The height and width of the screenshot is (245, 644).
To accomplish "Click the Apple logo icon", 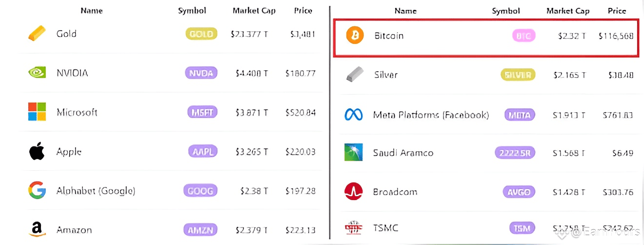I will tap(37, 151).
